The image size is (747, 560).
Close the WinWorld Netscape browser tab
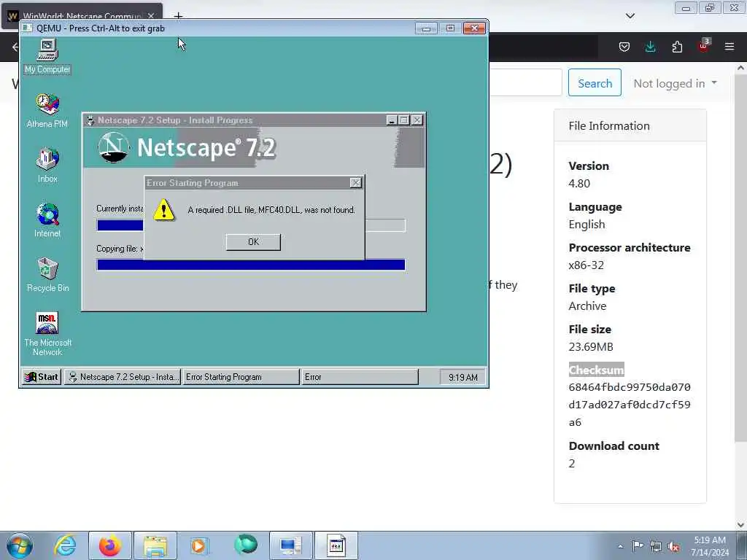tap(150, 16)
